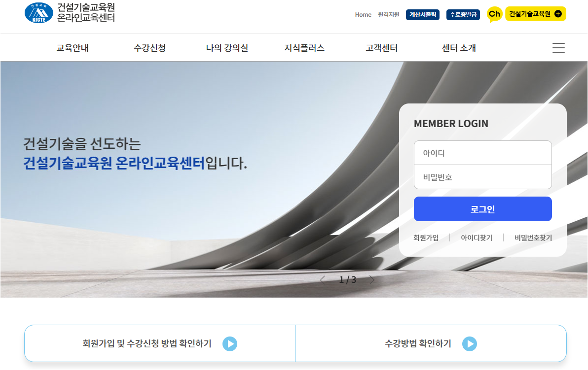The image size is (588, 370).
Task: Click the 1 / 3 slide counter
Action: pos(348,280)
